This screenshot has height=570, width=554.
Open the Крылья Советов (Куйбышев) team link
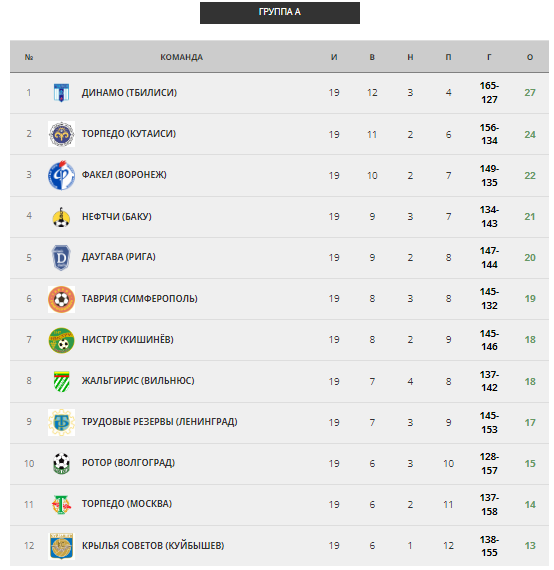tap(153, 546)
